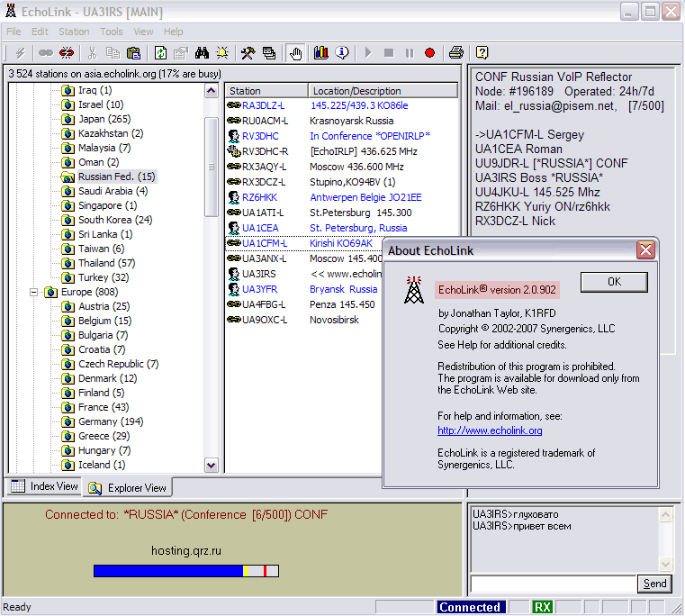The height and width of the screenshot is (616, 685).
Task: Select the Thailand (57) folder
Action: (106, 263)
